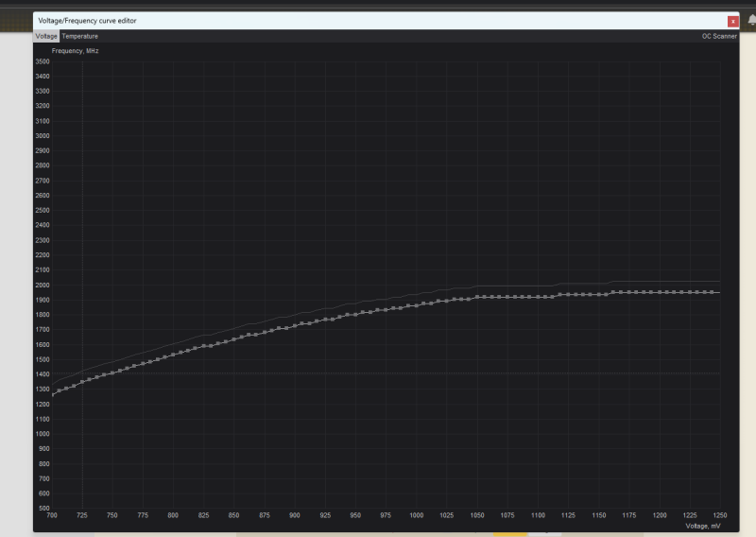Select the curve point at 800 mV
Image resolution: width=756 pixels, height=537 pixels.
click(173, 355)
